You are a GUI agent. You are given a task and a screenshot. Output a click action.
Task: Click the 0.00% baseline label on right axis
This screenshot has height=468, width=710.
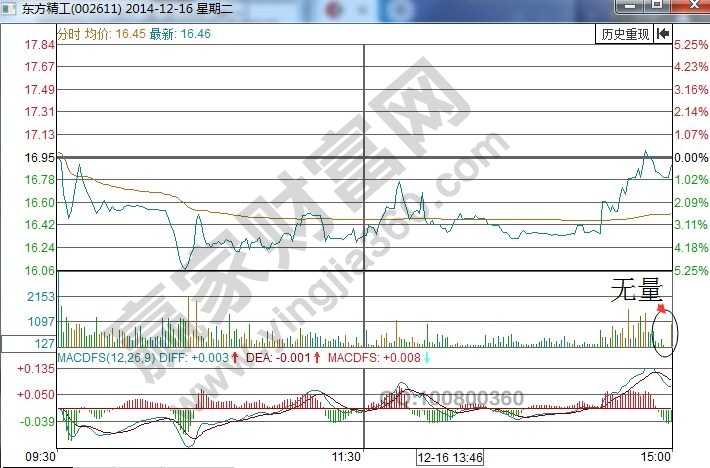tap(691, 158)
